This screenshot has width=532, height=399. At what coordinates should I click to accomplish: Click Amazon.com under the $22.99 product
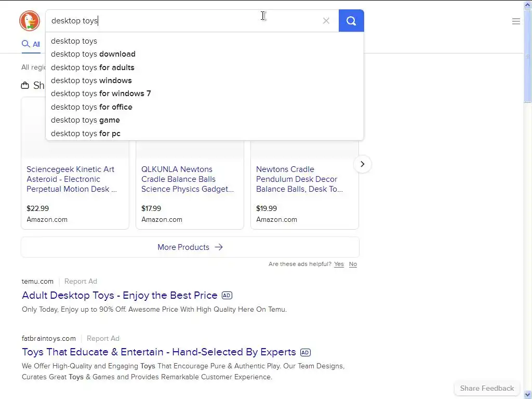47,220
